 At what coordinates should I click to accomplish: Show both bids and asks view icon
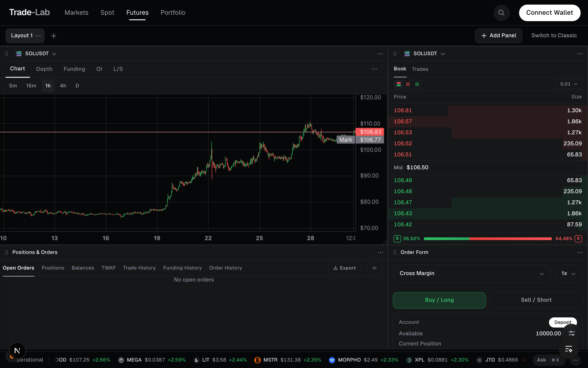(x=399, y=84)
